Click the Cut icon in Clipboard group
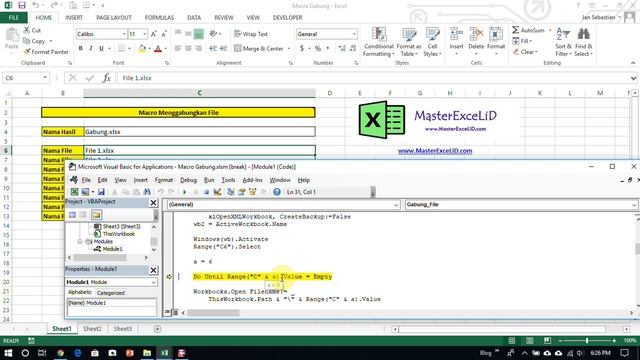Image resolution: width=640 pixels, height=360 pixels. [x=27, y=30]
